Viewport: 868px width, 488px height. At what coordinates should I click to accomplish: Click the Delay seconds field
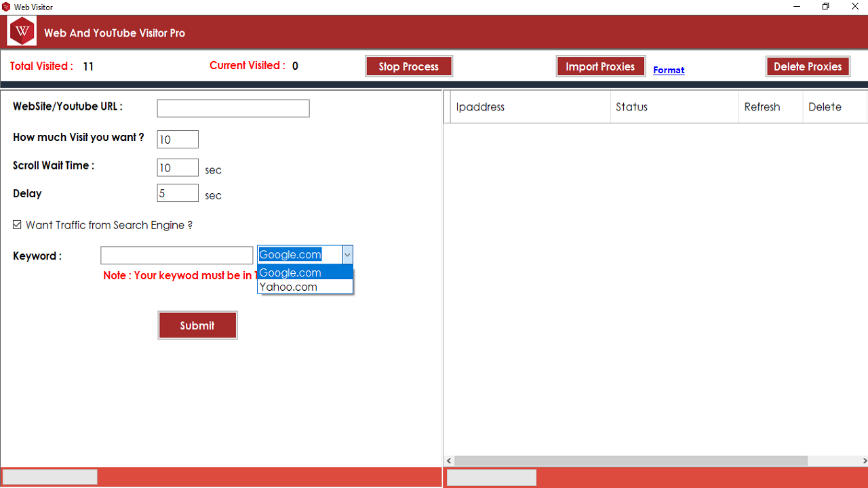click(178, 193)
